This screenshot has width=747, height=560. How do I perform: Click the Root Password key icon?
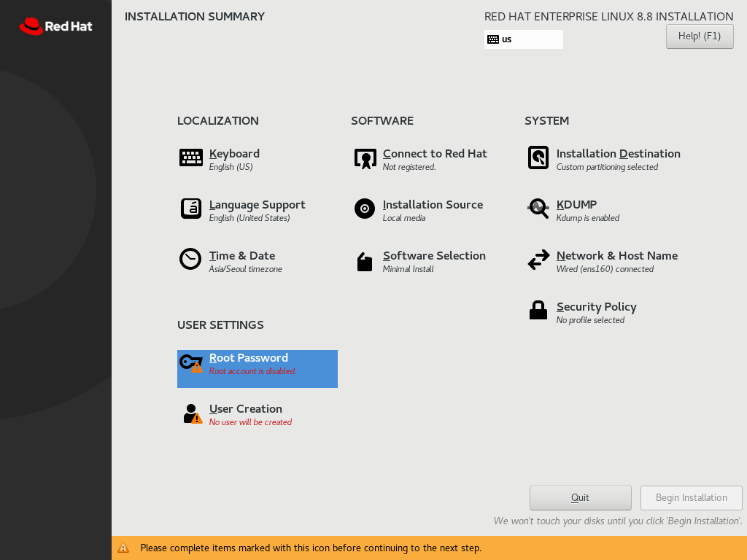(x=191, y=363)
